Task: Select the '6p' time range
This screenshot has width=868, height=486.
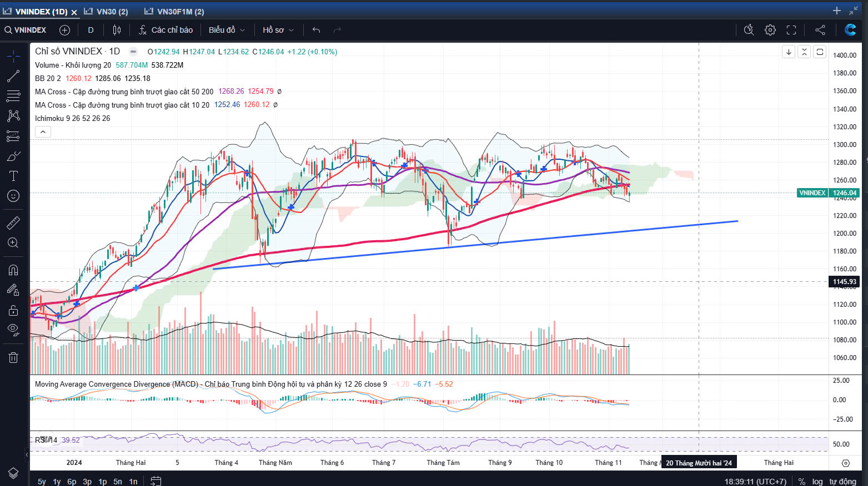Action: 72,481
